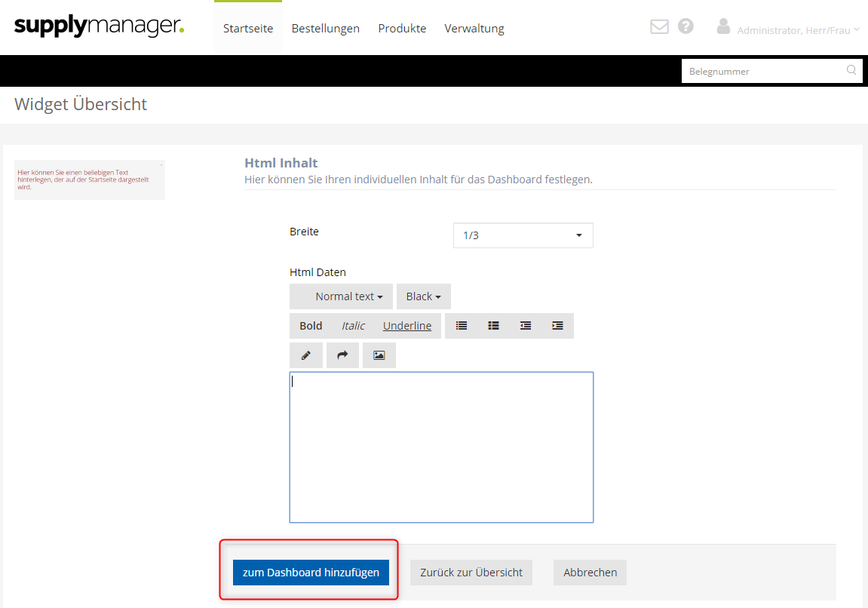Open the Black font color dropdown

tap(423, 296)
